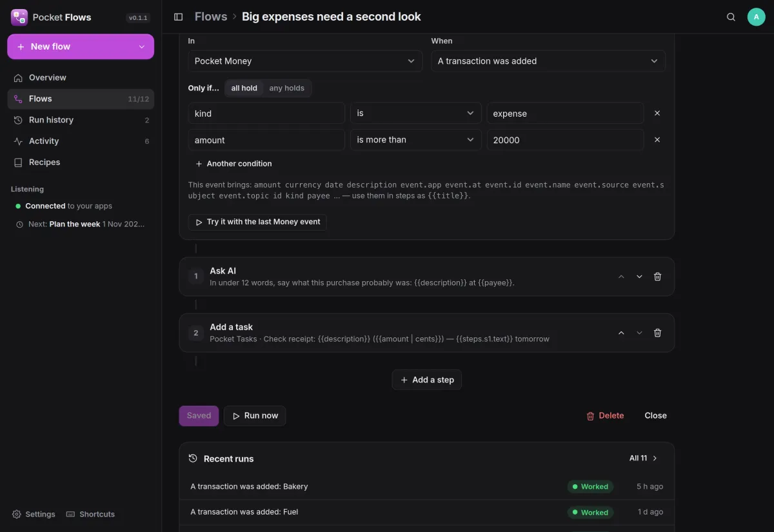774x532 pixels.
Task: Click 'Try it with the last Money event'
Action: [x=257, y=222]
